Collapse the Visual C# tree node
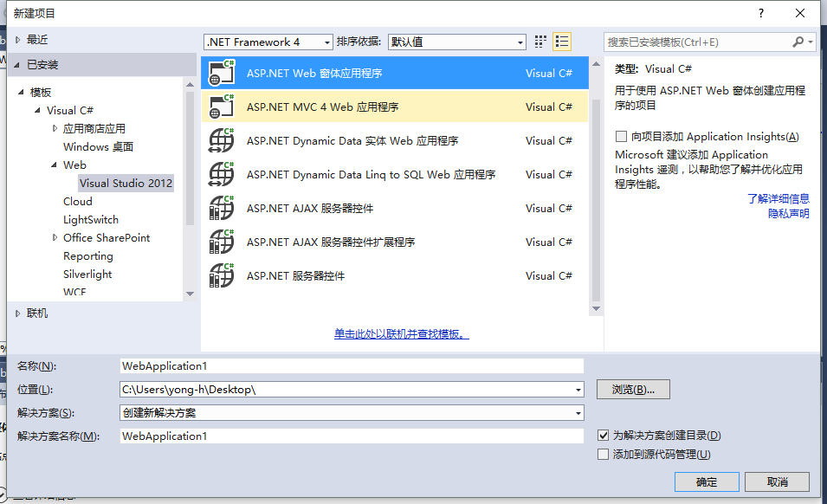This screenshot has height=504, width=827. pos(37,111)
